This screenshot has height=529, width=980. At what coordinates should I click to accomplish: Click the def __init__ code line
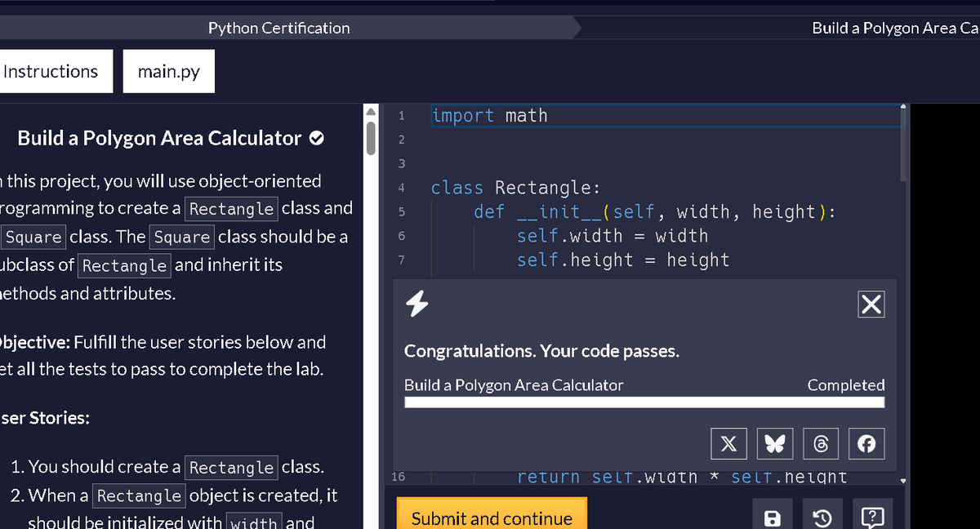[655, 212]
